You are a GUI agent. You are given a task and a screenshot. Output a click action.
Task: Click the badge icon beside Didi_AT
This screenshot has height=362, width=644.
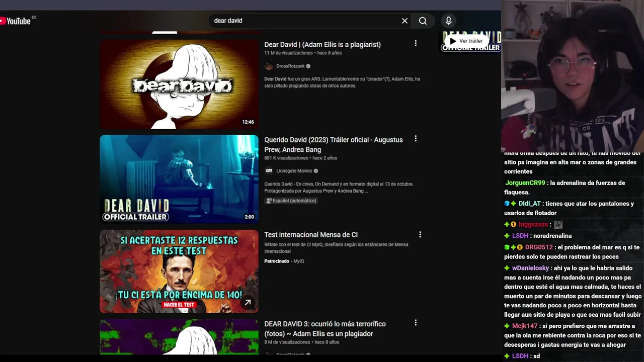[x=510, y=204]
